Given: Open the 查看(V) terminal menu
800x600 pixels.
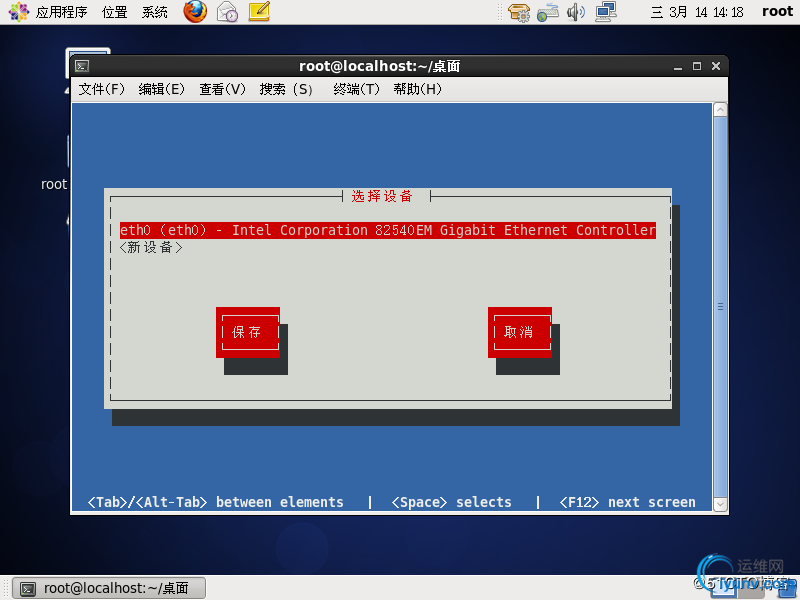Looking at the screenshot, I should coord(222,89).
